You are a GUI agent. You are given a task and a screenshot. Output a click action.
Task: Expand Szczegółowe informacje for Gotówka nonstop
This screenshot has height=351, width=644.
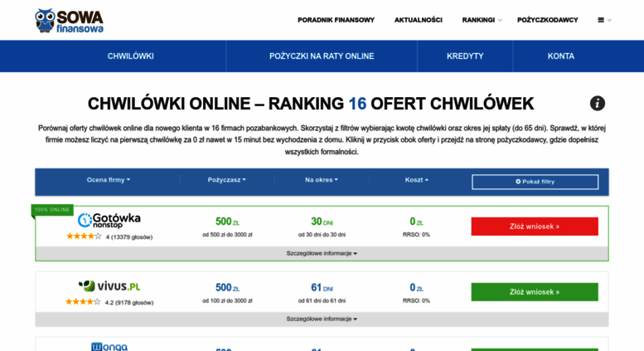[322, 254]
